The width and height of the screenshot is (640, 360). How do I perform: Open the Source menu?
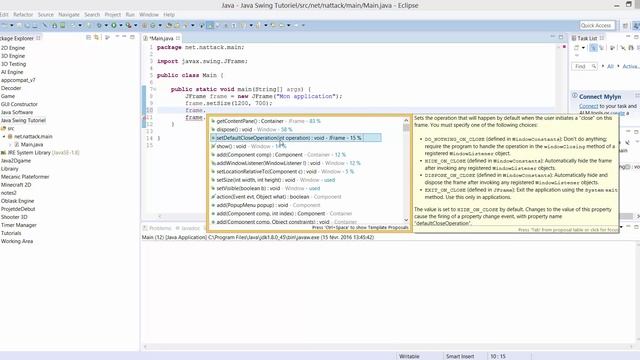46,14
